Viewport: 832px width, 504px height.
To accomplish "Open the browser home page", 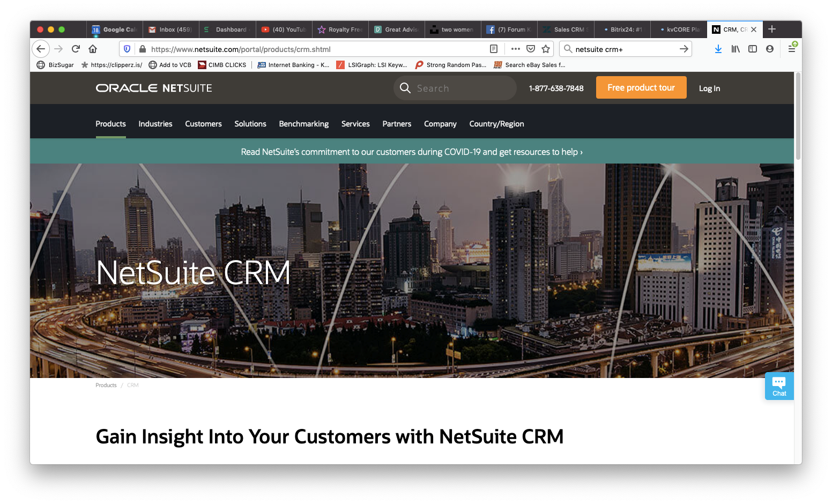I will click(x=93, y=49).
